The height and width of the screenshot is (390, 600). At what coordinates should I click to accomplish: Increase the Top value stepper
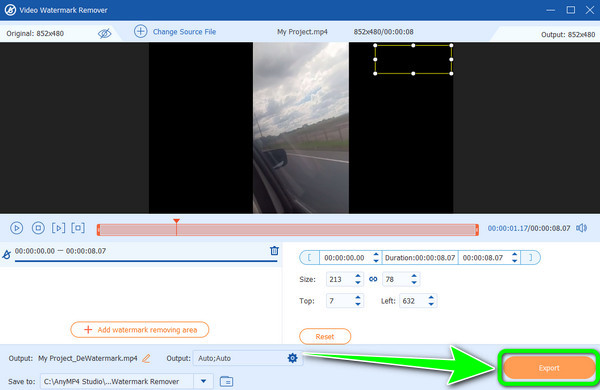(357, 298)
